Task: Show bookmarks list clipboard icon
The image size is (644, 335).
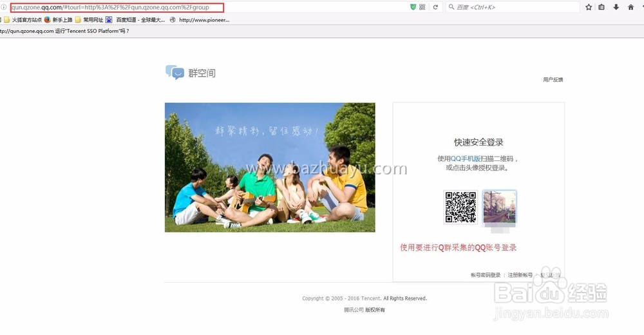Action: [601, 7]
